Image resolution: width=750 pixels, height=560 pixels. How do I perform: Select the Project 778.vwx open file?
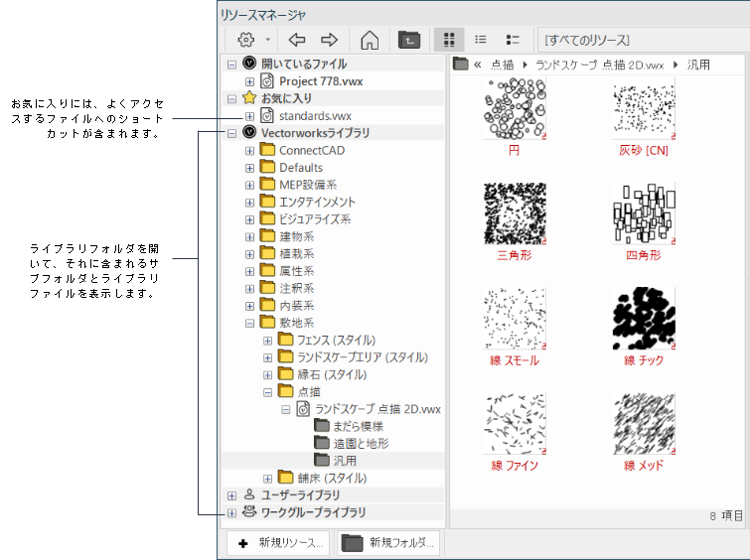point(319,81)
